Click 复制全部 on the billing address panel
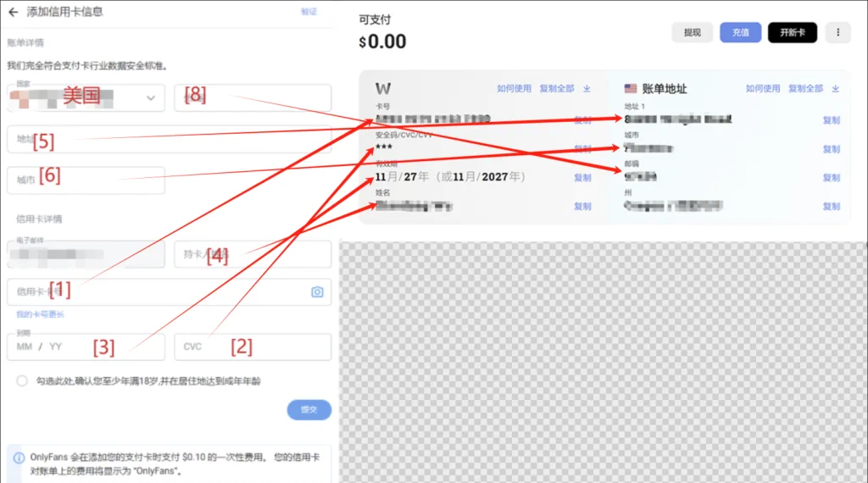 (805, 89)
